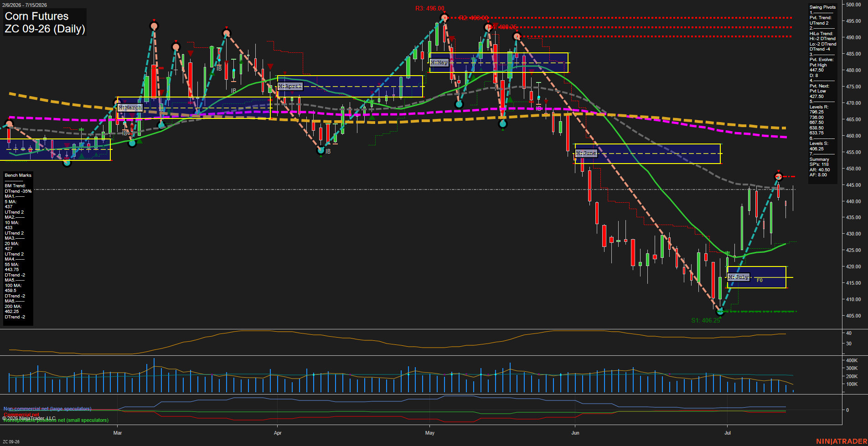Image resolution: width=868 pixels, height=446 pixels.
Task: Click the '2/6/2026 - 7/15/2026' date range
Action: [24, 5]
